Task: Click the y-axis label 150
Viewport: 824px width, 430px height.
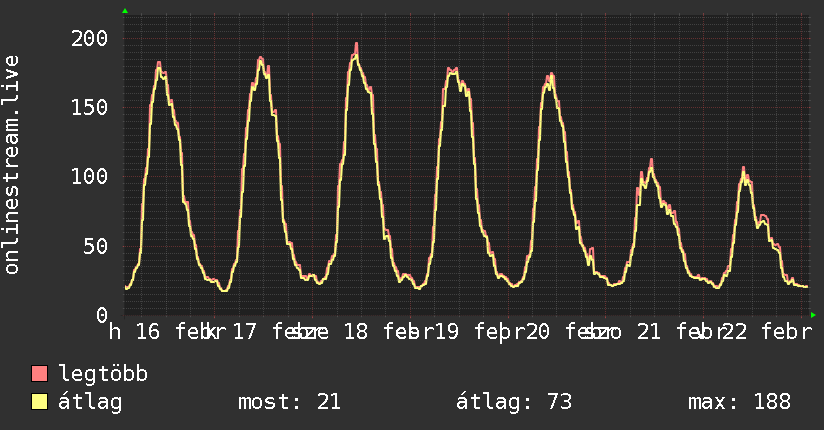Action: 89,107
